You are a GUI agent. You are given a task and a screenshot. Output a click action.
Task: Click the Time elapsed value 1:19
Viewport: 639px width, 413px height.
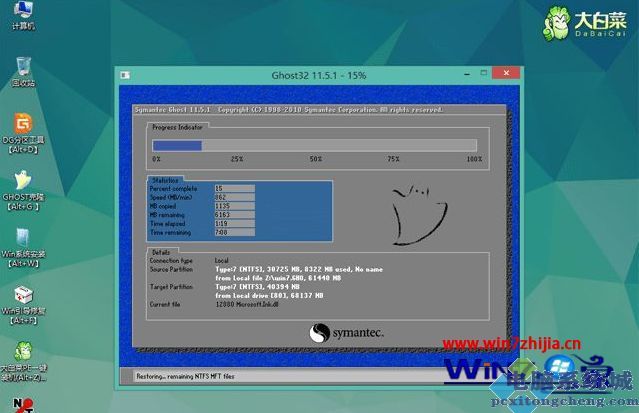coord(235,223)
